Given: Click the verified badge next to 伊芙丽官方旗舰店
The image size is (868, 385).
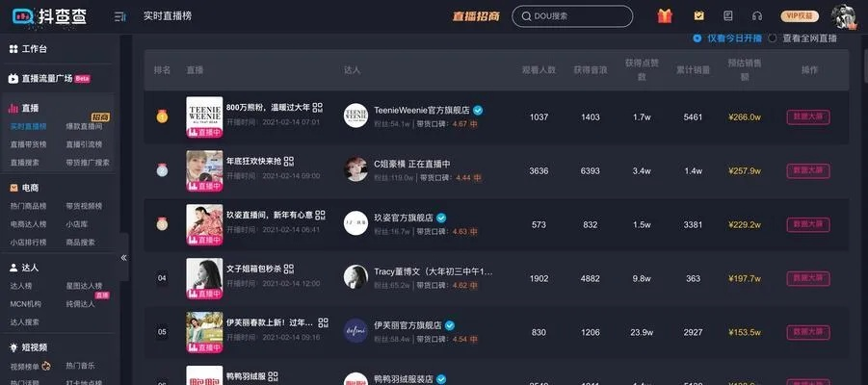Looking at the screenshot, I should click(x=450, y=325).
